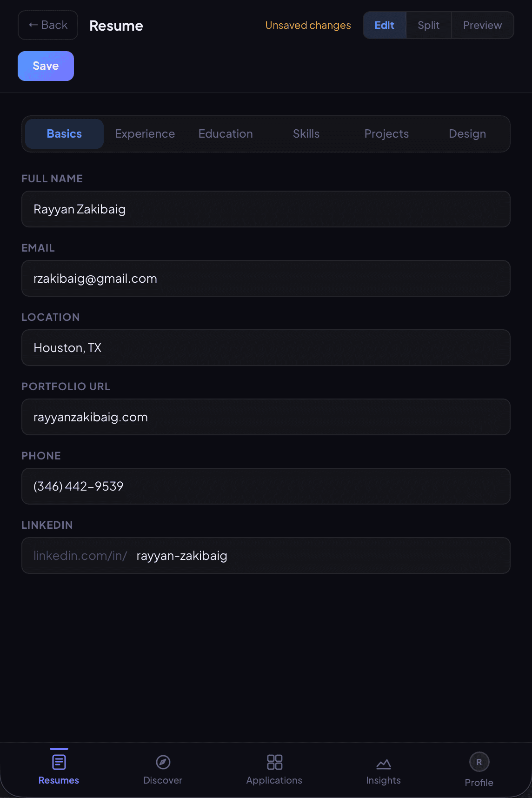Focus the Email input field

pyautogui.click(x=266, y=279)
